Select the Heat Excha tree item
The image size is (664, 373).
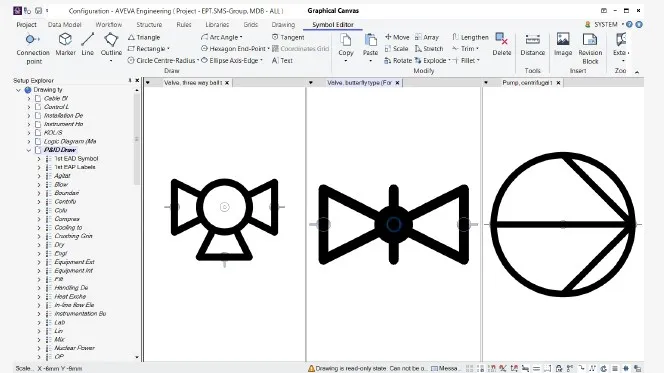70,296
